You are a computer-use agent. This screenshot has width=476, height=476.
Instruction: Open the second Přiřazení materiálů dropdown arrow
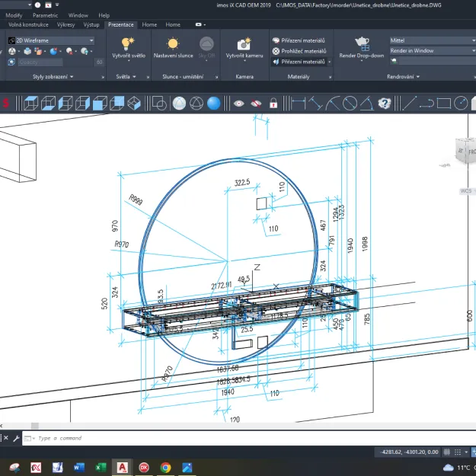coord(329,62)
